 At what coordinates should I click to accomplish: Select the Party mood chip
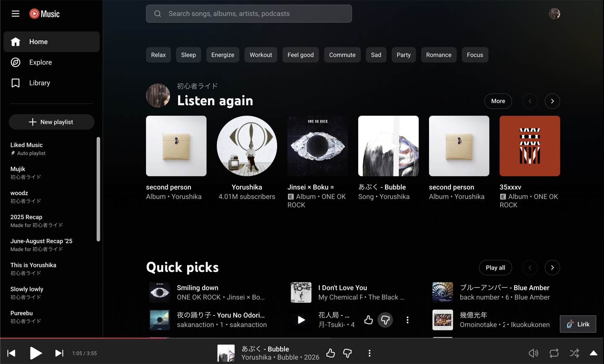(404, 55)
